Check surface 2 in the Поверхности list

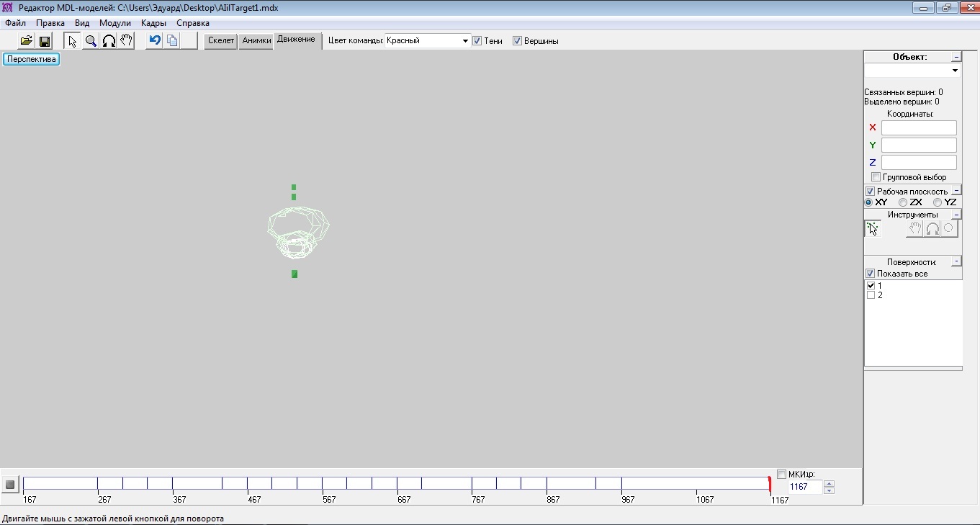pyautogui.click(x=871, y=295)
